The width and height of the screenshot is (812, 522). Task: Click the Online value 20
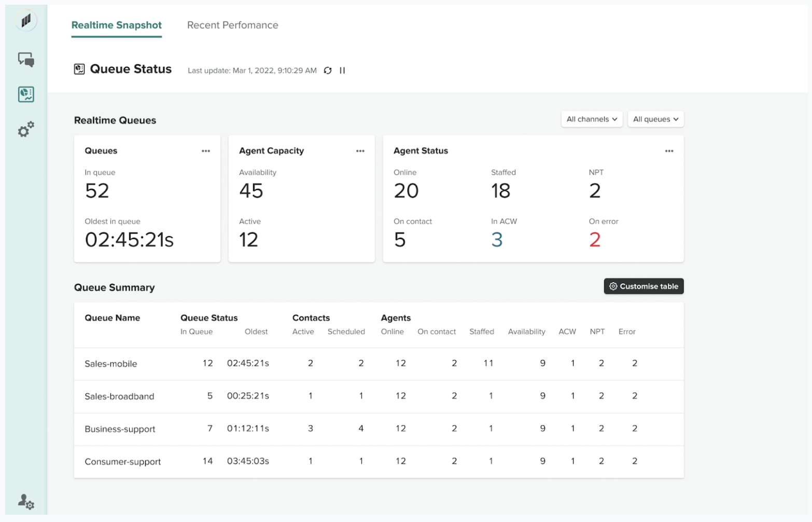click(406, 191)
